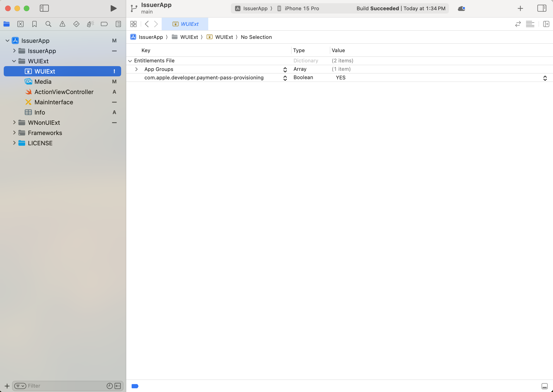Add a new file with the plus button
This screenshot has height=392, width=553.
(7, 386)
